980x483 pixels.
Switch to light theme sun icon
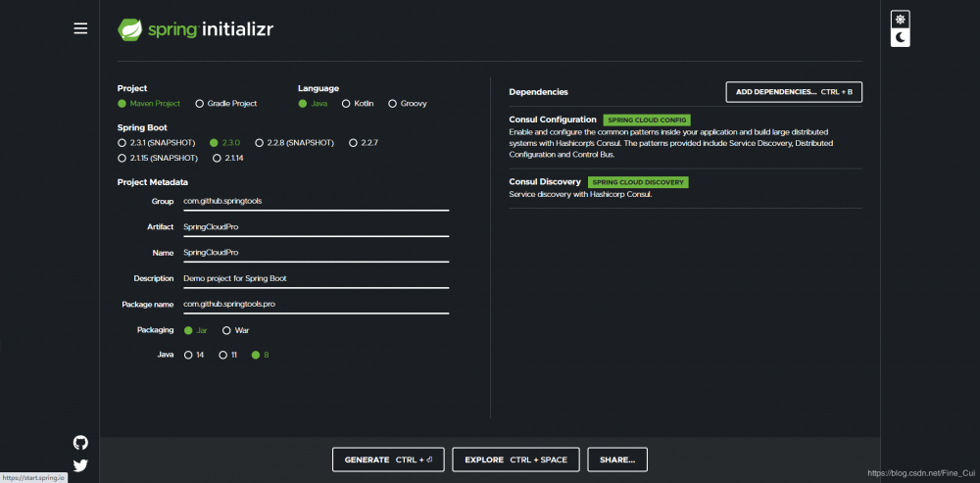pyautogui.click(x=900, y=20)
